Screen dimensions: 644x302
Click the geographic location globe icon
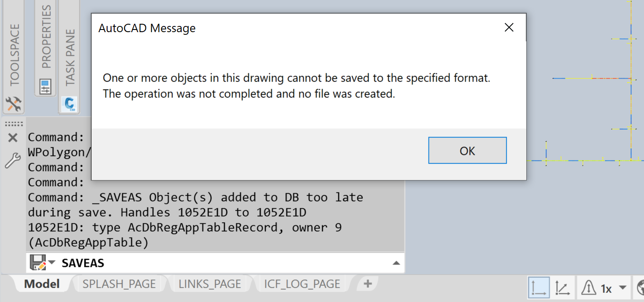tap(640, 288)
